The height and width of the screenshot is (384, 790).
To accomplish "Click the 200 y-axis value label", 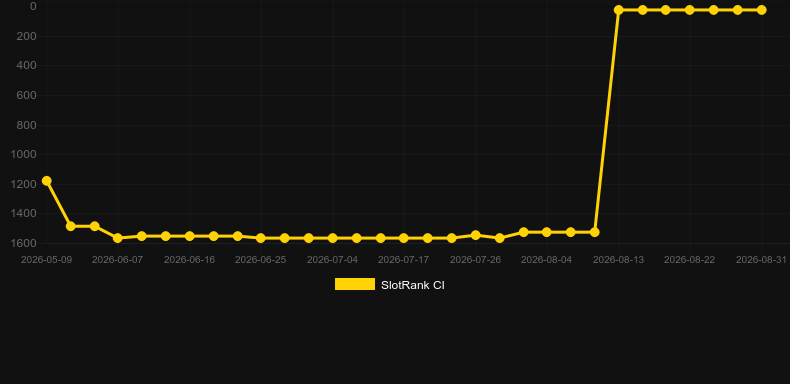I will pyautogui.click(x=26, y=36).
